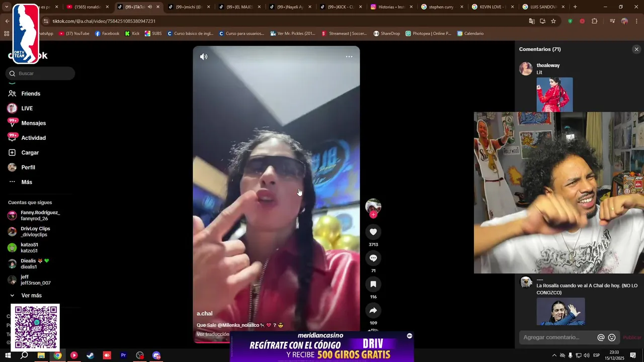This screenshot has height=362, width=644.
Task: Share the video with the arrow icon
Action: click(x=373, y=310)
